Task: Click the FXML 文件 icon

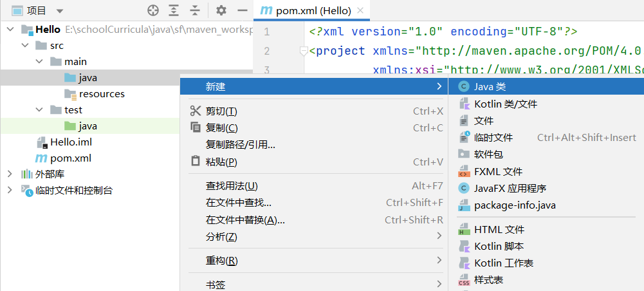Action: (x=464, y=171)
